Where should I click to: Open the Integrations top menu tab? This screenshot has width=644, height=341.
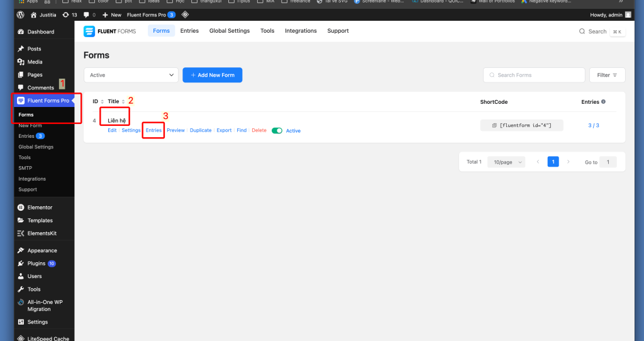[x=301, y=31]
